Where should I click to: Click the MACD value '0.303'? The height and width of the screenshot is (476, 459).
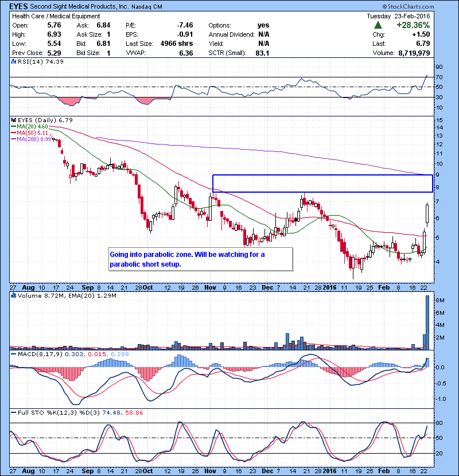(74, 354)
